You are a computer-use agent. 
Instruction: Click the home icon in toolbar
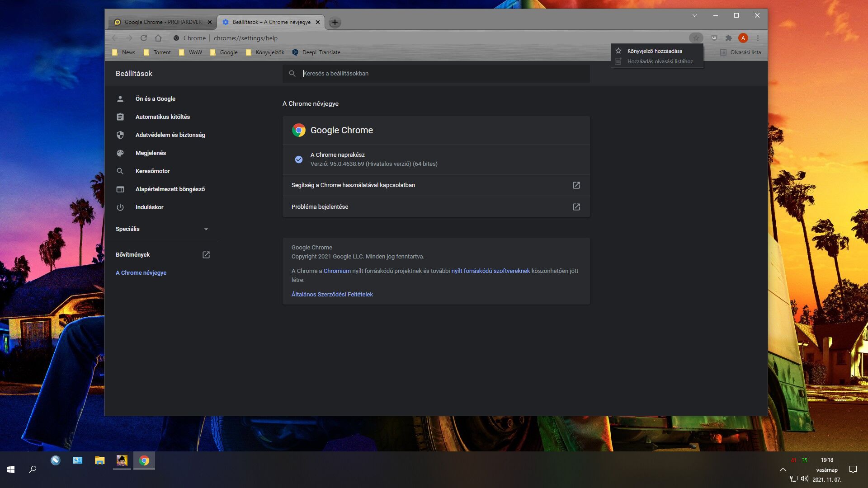(158, 38)
